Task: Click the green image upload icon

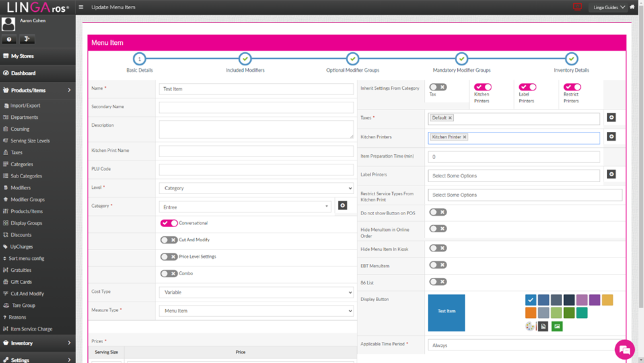Action: [557, 327]
